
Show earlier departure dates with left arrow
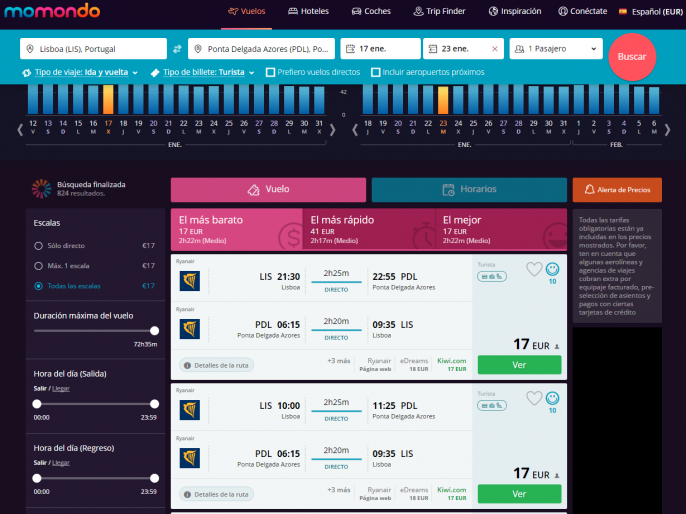click(20, 130)
